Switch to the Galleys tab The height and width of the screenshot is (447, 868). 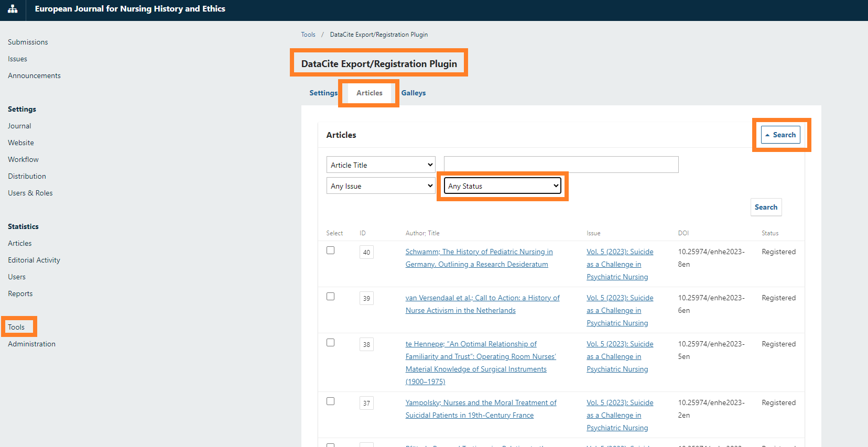click(413, 93)
